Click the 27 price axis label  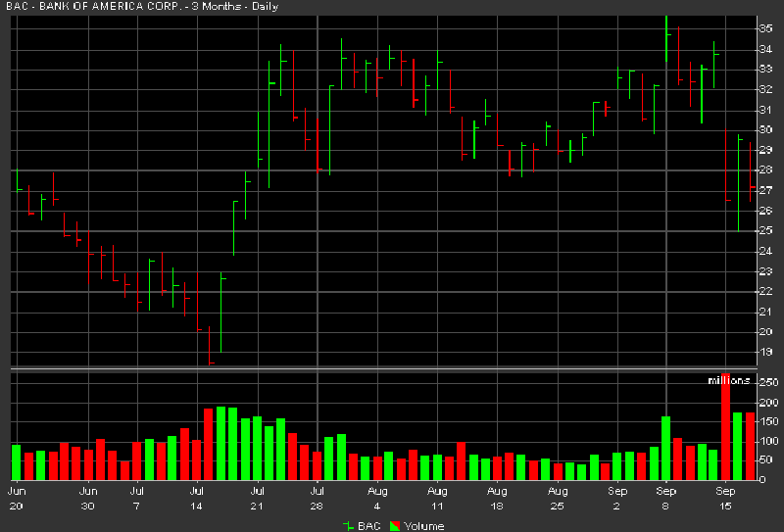click(x=765, y=190)
